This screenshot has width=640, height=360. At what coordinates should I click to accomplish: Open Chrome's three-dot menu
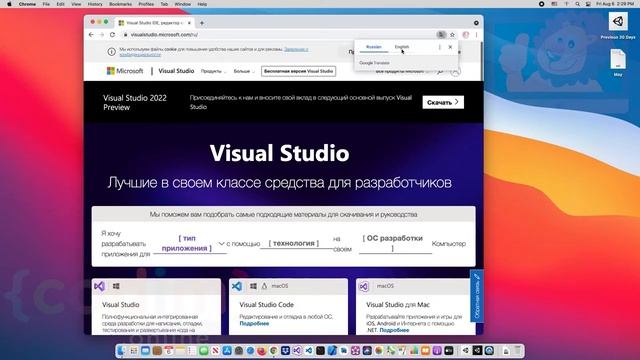[476, 35]
